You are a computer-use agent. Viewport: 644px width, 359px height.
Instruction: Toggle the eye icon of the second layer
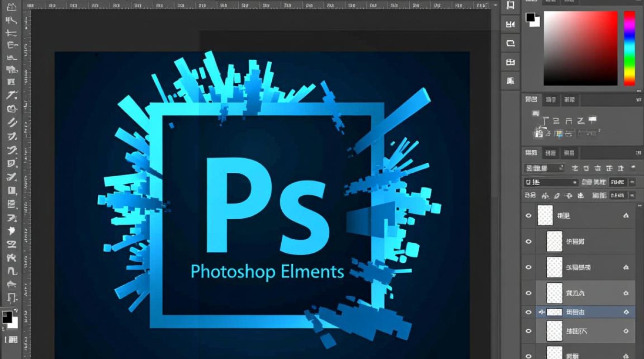(x=529, y=241)
